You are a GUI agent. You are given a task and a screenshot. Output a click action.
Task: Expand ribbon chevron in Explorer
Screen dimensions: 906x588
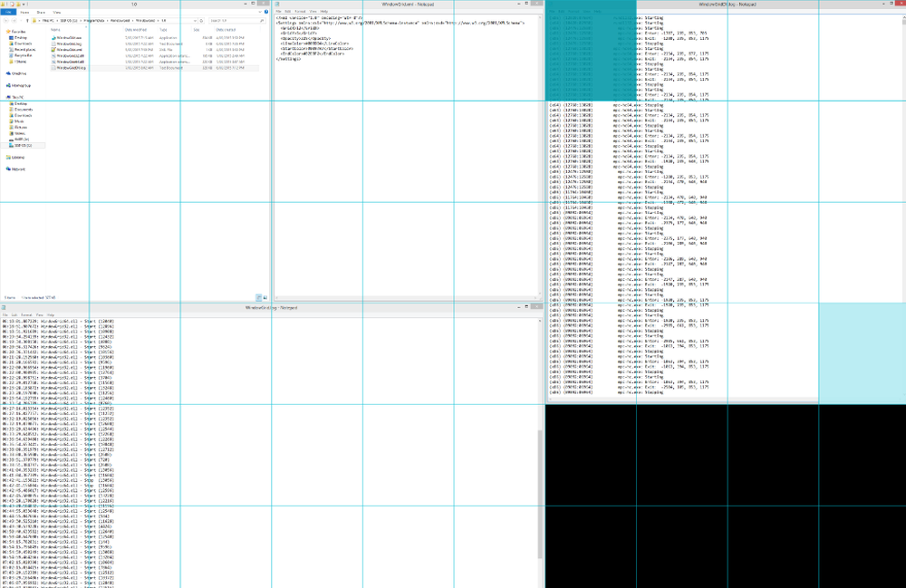(260, 12)
